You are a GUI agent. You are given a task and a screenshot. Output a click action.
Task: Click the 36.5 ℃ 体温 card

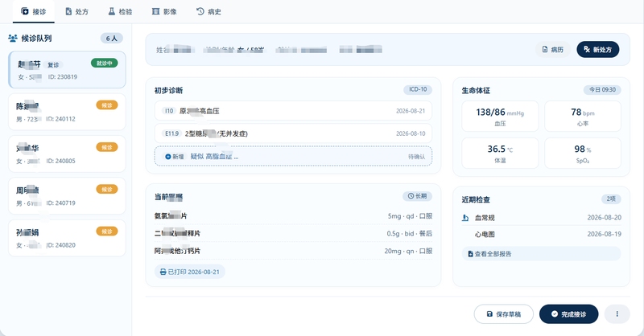(500, 153)
